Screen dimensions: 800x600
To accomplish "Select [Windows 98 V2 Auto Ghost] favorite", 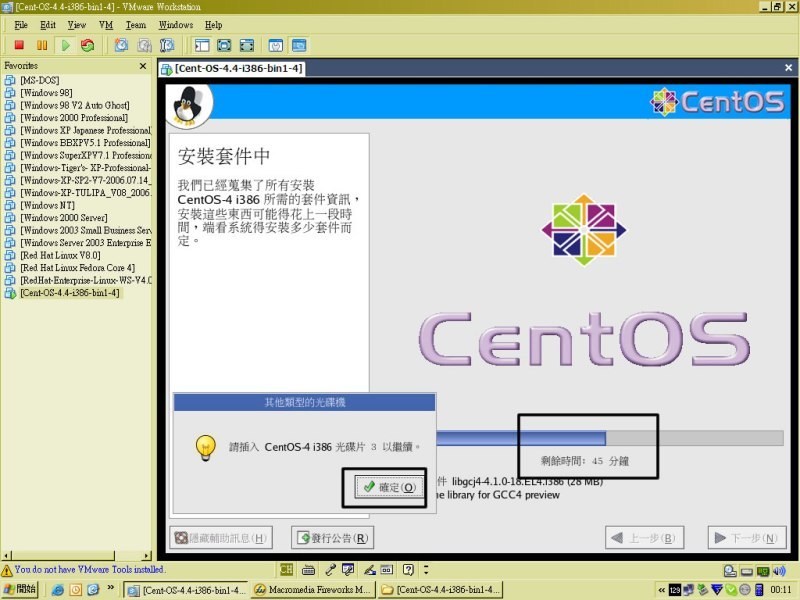I will (74, 106).
